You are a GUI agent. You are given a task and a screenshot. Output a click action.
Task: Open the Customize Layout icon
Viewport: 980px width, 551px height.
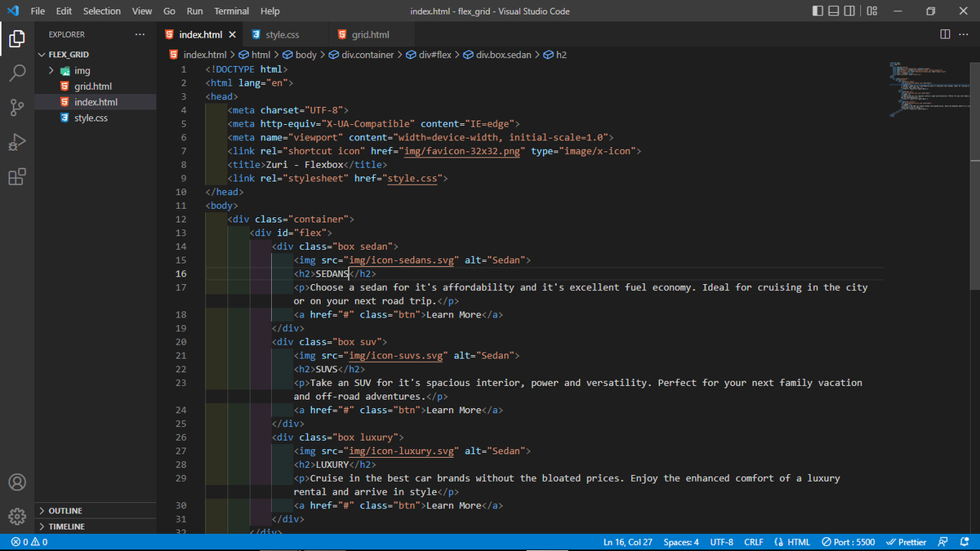[x=872, y=11]
